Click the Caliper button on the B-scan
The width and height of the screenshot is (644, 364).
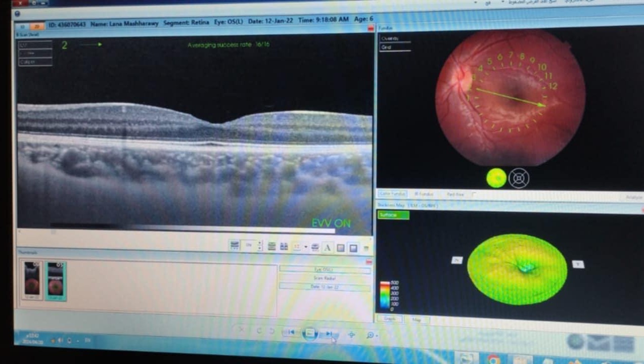(x=35, y=62)
